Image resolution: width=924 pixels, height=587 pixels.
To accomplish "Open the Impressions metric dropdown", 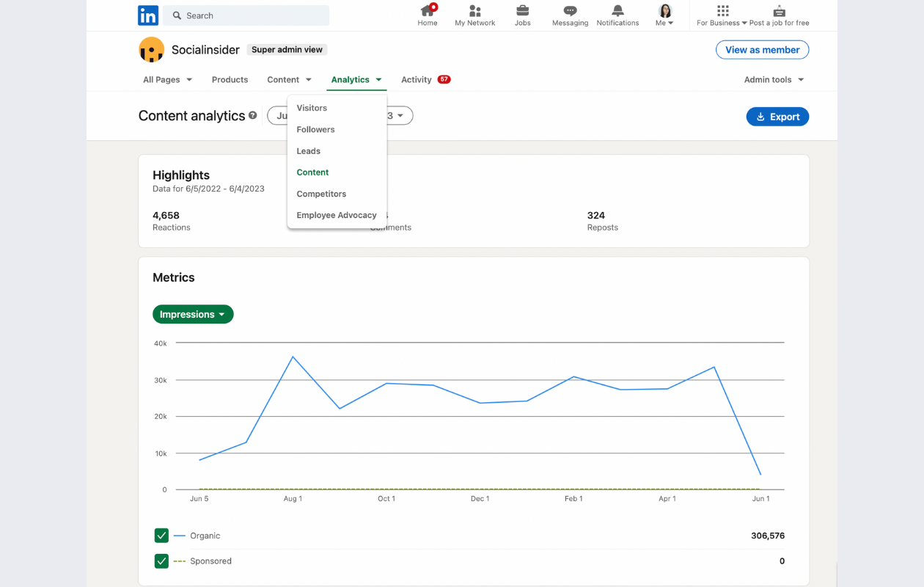I will [x=193, y=314].
